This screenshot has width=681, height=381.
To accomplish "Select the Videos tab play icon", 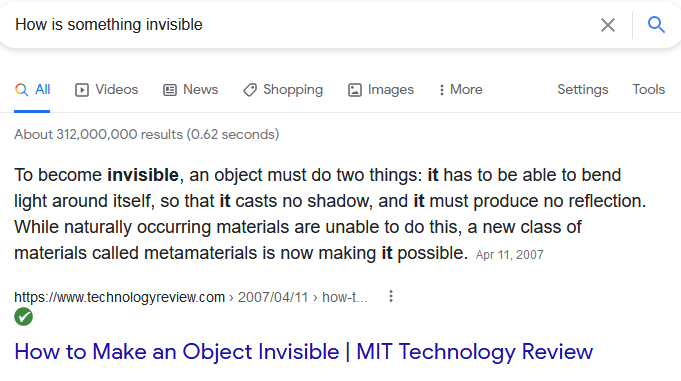I will pos(82,90).
